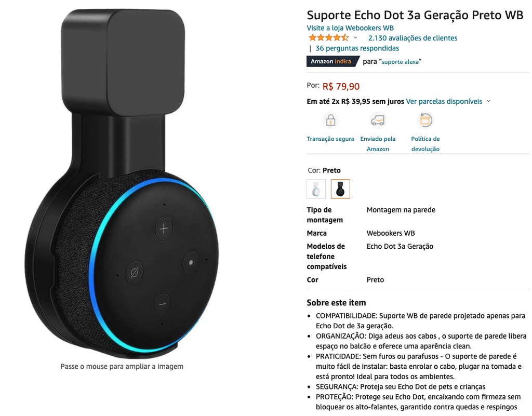Click Transação segura label
Viewport: 532px width, 416px height.
(330, 139)
